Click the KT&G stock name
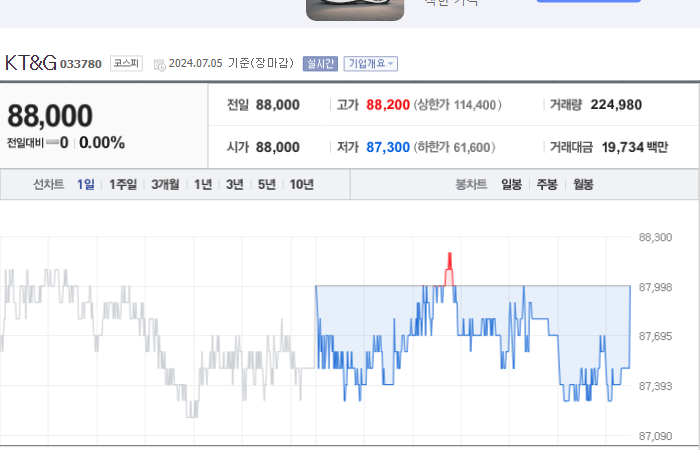The width and height of the screenshot is (700, 450). point(31,63)
